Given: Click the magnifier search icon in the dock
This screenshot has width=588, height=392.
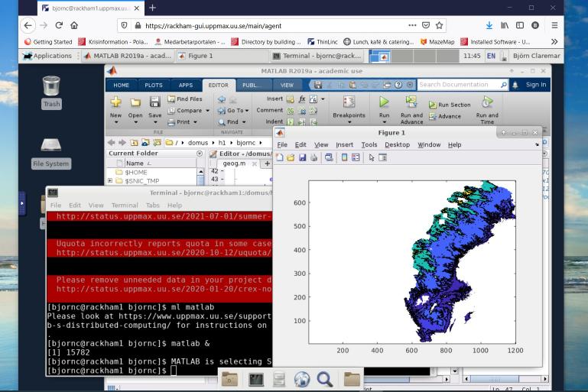Looking at the screenshot, I should pos(325,379).
